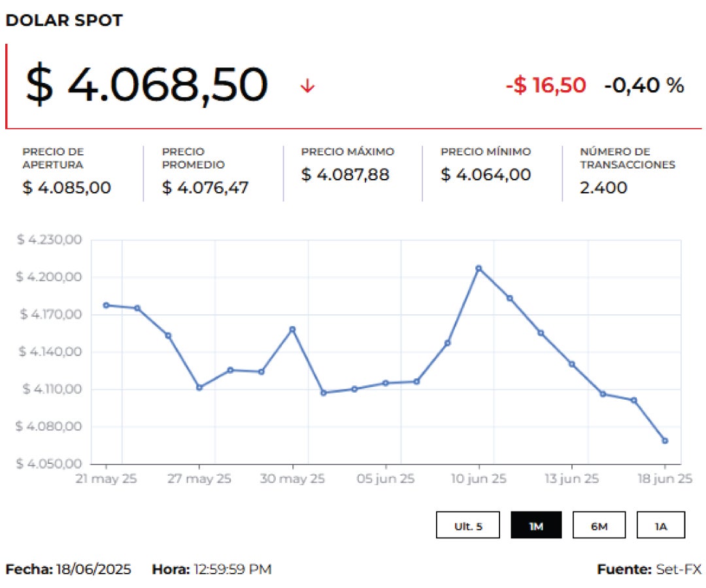Screen dimensions: 706x588
Task: Click the data point above 13 jun 25
Action: coord(572,364)
